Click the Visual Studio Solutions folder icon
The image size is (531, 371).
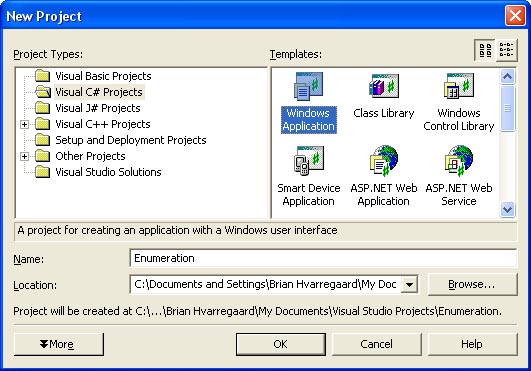[43, 172]
